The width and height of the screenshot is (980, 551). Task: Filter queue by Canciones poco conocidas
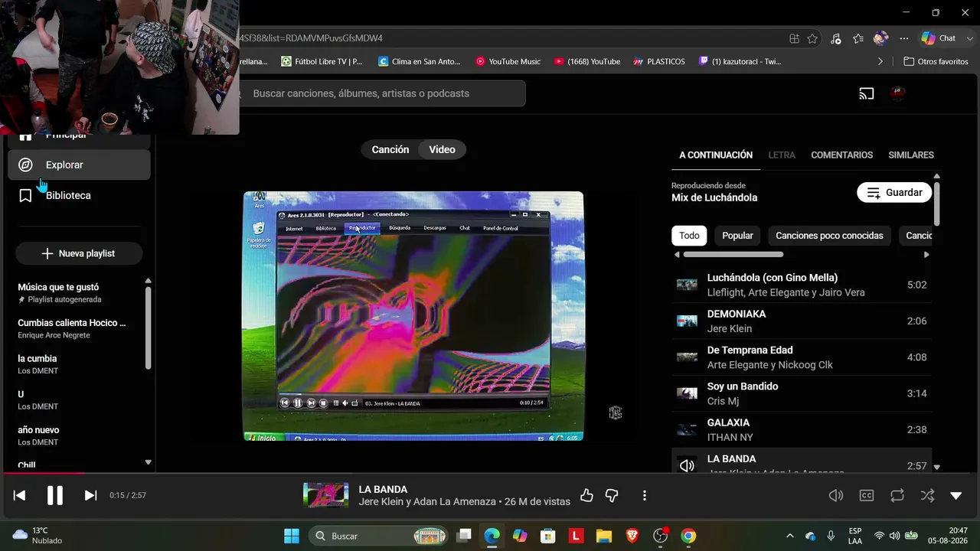coord(829,236)
